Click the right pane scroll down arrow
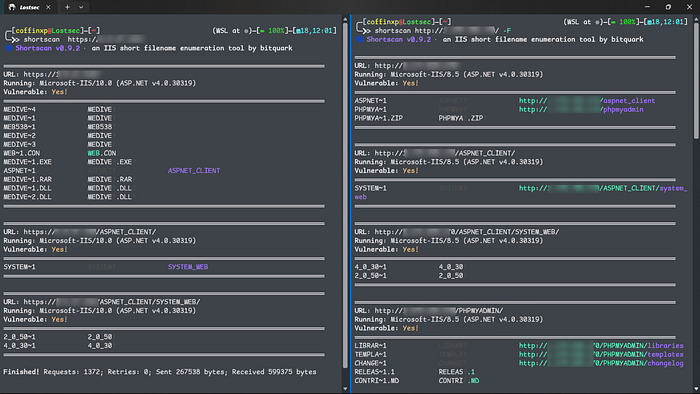This screenshot has height=394, width=700. point(696,389)
